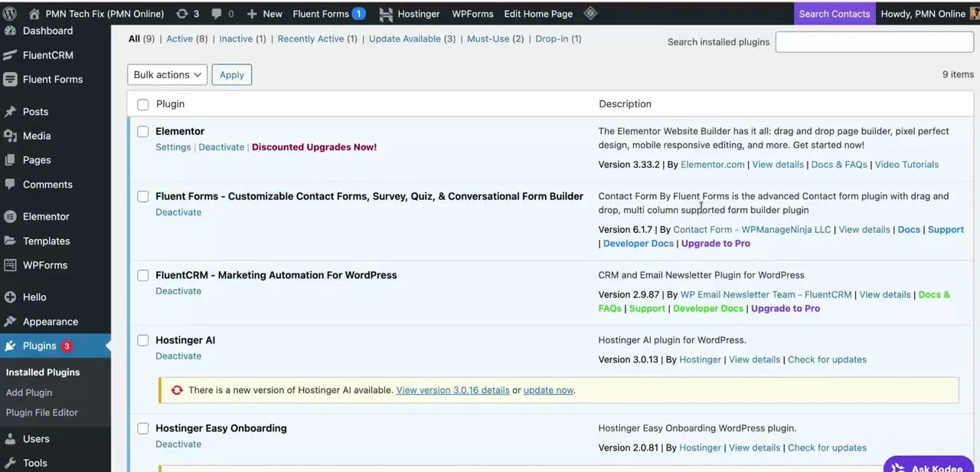Viewport: 980px width, 472px height.
Task: Click the Media icon in sidebar
Action: (x=10, y=136)
